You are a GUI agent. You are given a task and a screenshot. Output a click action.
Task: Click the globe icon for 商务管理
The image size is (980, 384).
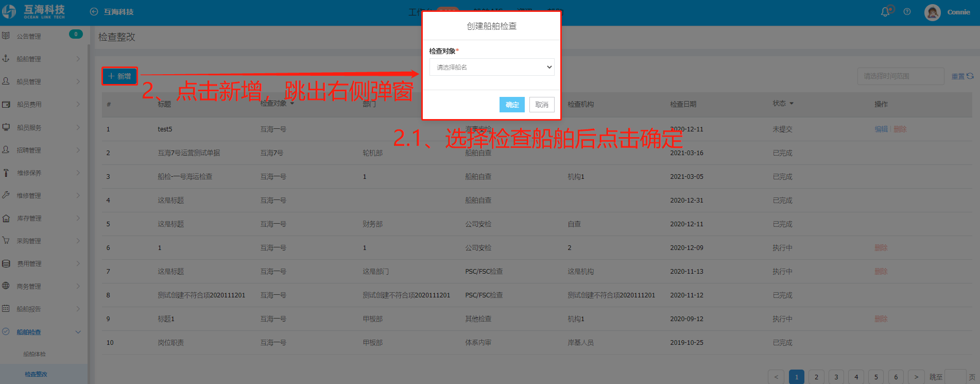tap(6, 286)
